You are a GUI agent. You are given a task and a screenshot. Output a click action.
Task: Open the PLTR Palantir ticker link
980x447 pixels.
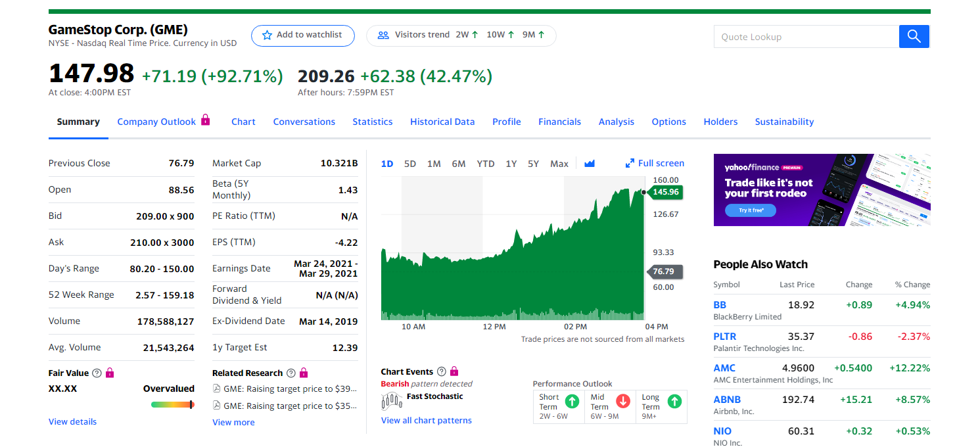coord(725,337)
